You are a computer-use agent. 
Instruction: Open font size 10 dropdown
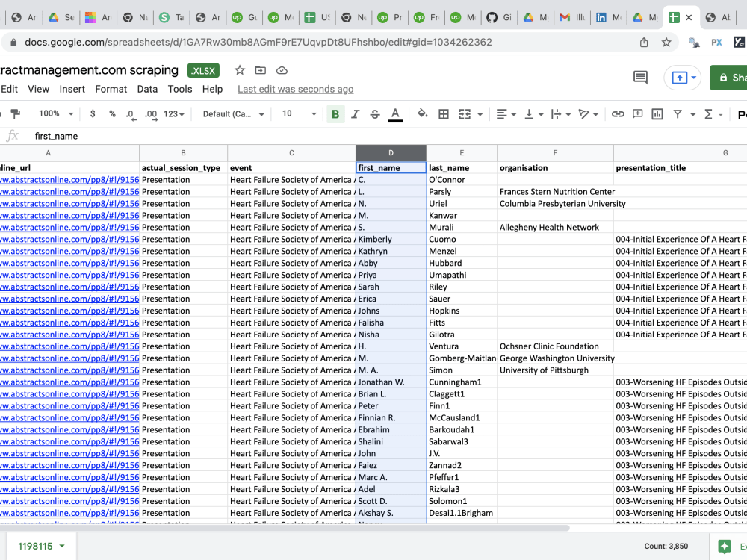click(x=300, y=113)
